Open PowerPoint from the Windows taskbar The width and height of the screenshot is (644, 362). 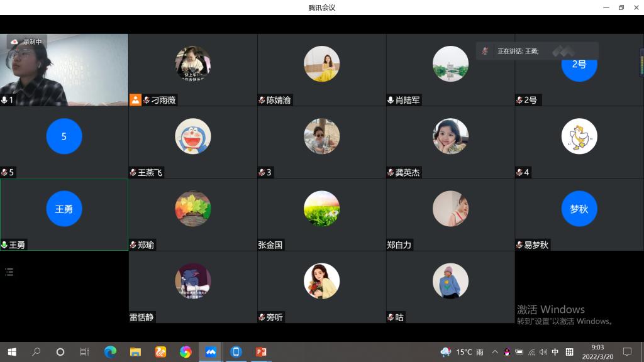click(261, 352)
